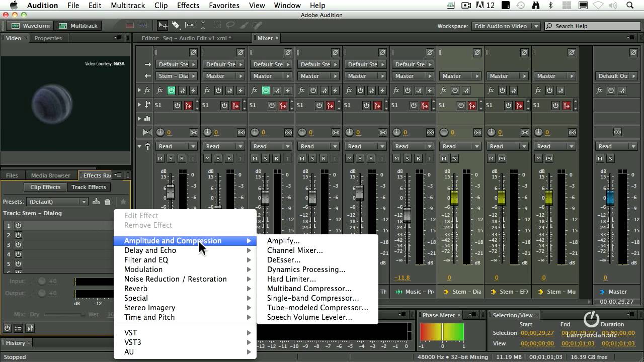Arm record on Music – Pr channel
Viewport: 644px width, 362px height.
[418, 158]
